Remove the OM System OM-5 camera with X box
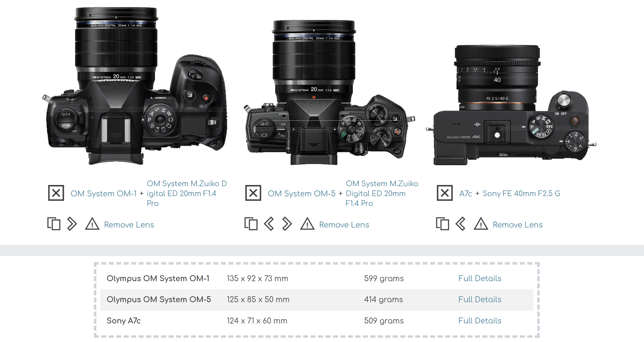Viewport: 644px width, 342px height. [253, 193]
